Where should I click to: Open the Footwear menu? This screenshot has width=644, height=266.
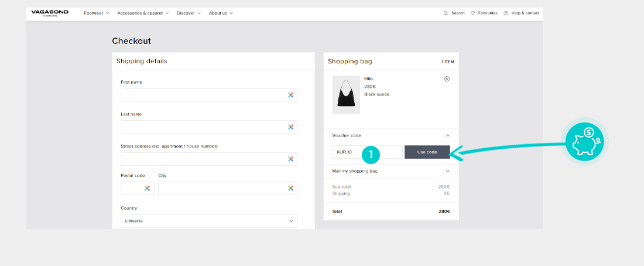pos(97,13)
